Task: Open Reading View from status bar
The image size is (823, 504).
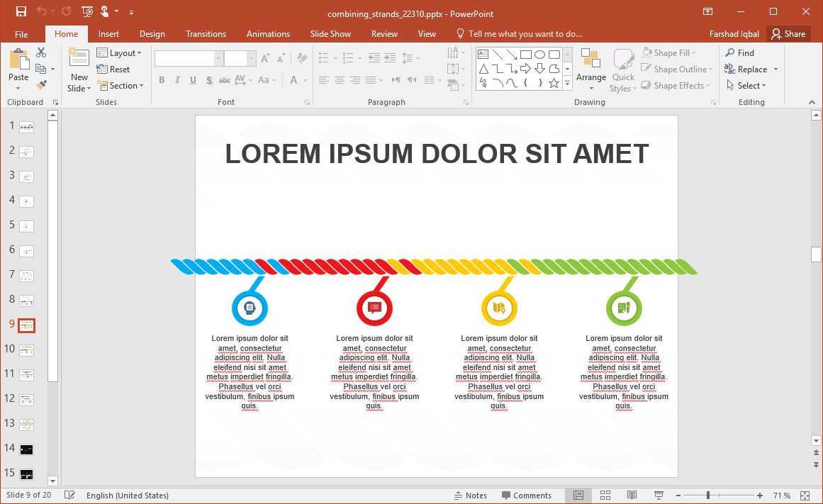Action: (632, 495)
